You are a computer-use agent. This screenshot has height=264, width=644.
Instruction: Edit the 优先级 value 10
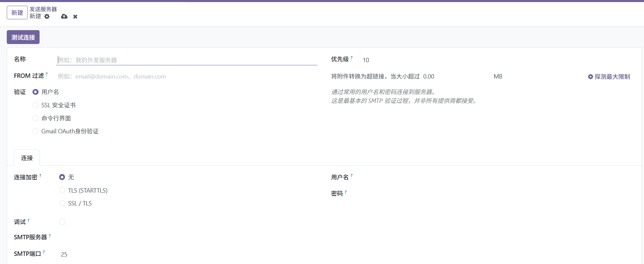(x=366, y=60)
